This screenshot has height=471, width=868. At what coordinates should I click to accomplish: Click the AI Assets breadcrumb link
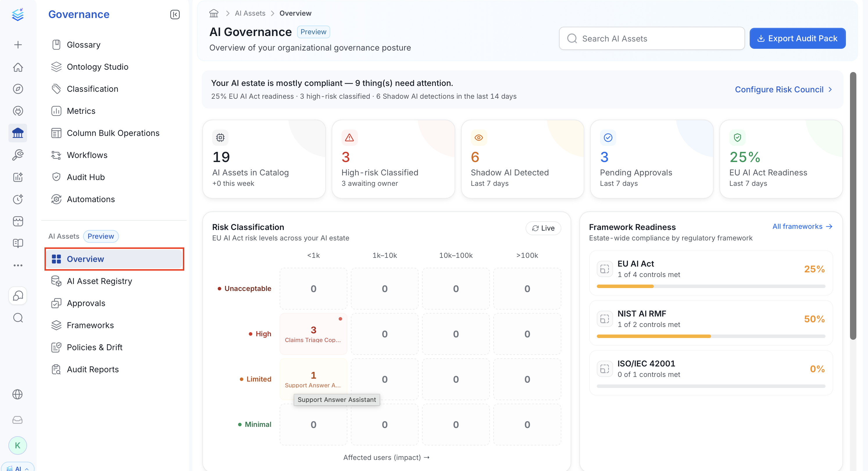click(250, 13)
